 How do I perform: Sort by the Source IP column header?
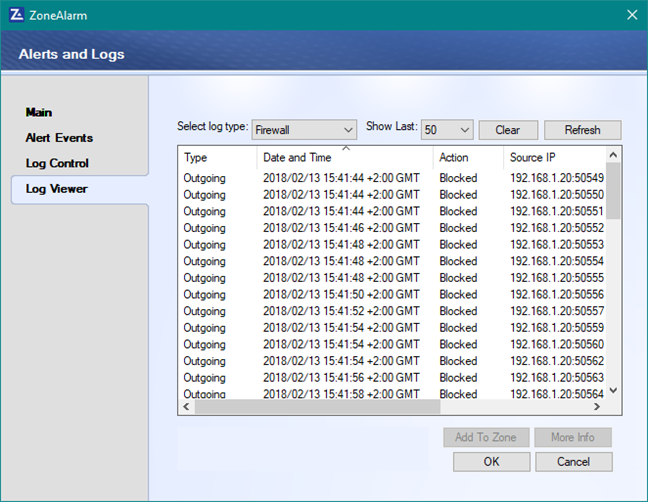click(x=555, y=157)
